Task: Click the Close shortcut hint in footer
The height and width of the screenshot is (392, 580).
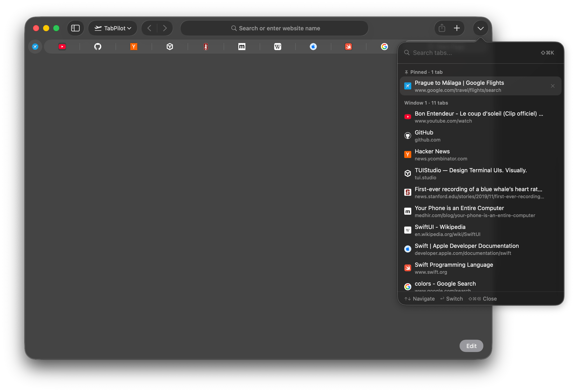Action: pyautogui.click(x=482, y=299)
